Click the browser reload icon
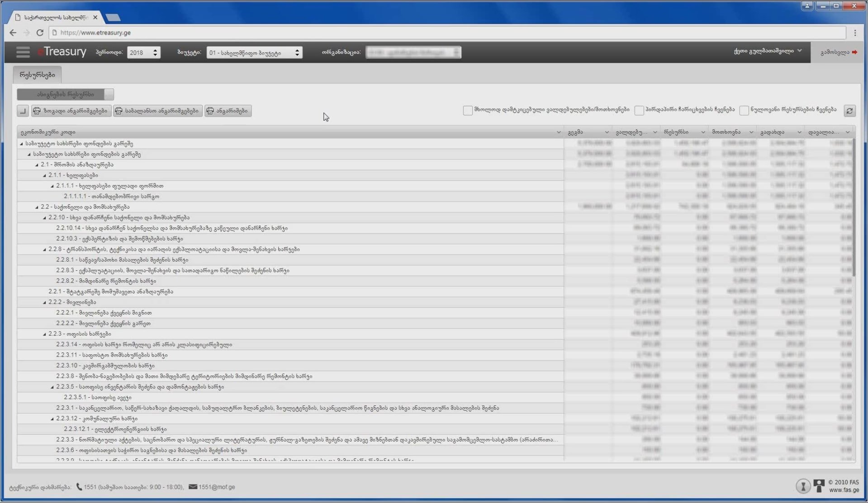 [x=40, y=33]
